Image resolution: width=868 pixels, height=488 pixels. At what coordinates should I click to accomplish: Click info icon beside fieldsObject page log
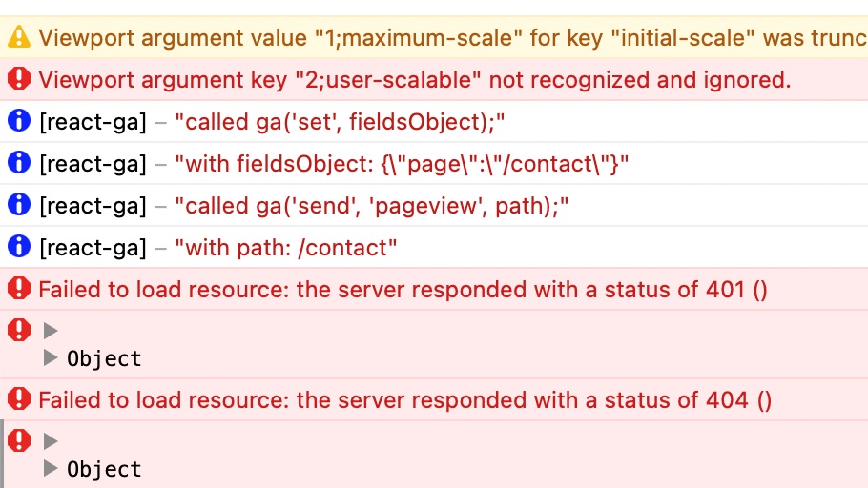tap(19, 163)
